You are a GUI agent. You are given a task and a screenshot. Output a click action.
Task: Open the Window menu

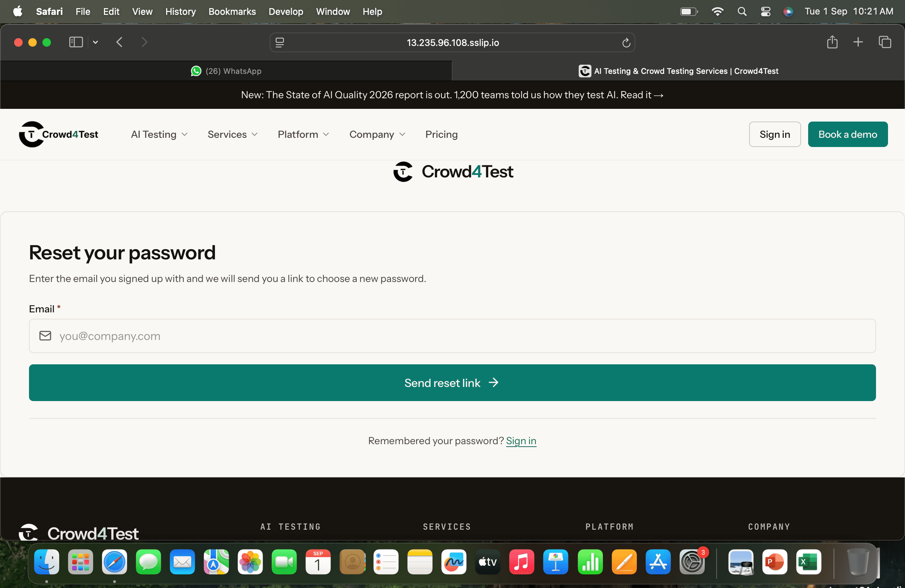pos(333,11)
